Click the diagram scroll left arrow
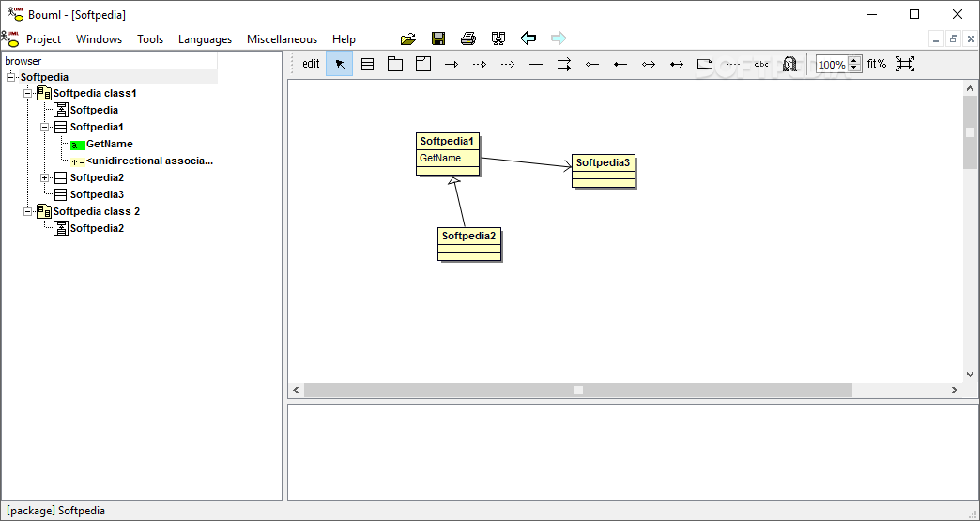Viewport: 980px width, 521px height. 296,390
